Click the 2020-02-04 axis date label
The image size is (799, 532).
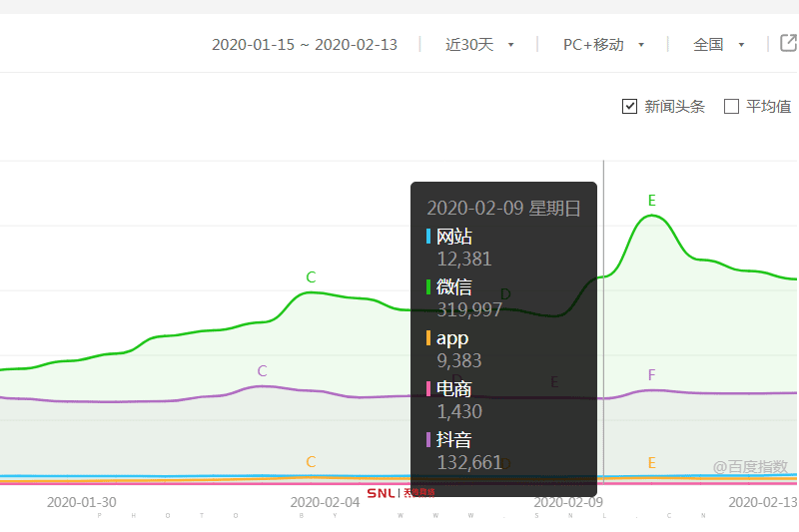pyautogui.click(x=326, y=502)
